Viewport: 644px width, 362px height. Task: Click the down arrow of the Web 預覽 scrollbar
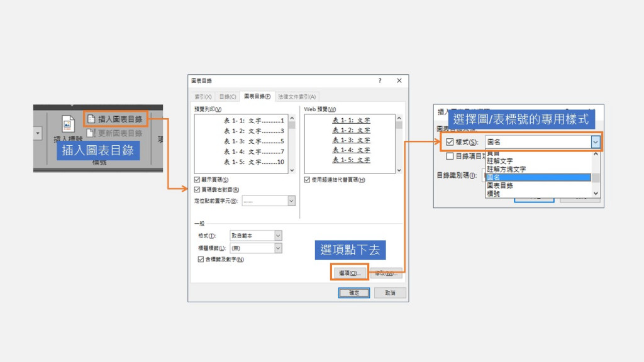click(399, 170)
